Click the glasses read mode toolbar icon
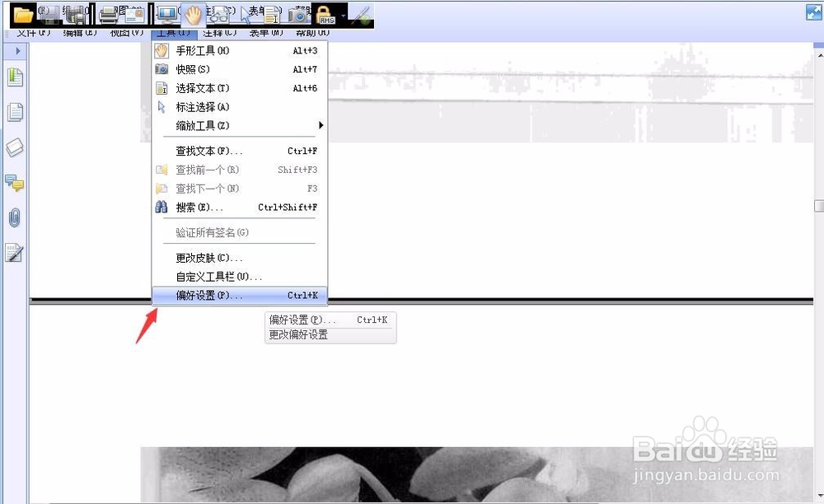The image size is (824, 504). 220,15
